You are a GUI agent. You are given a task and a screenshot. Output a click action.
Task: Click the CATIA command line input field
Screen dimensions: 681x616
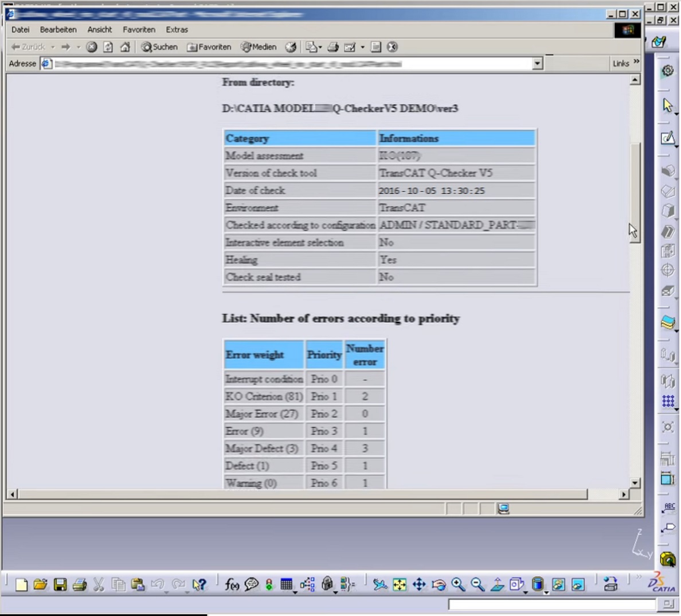coord(551,605)
